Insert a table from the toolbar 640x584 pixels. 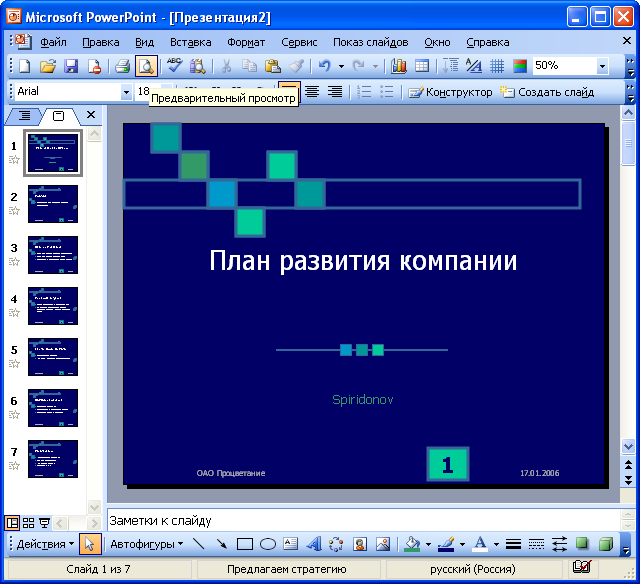[x=422, y=66]
